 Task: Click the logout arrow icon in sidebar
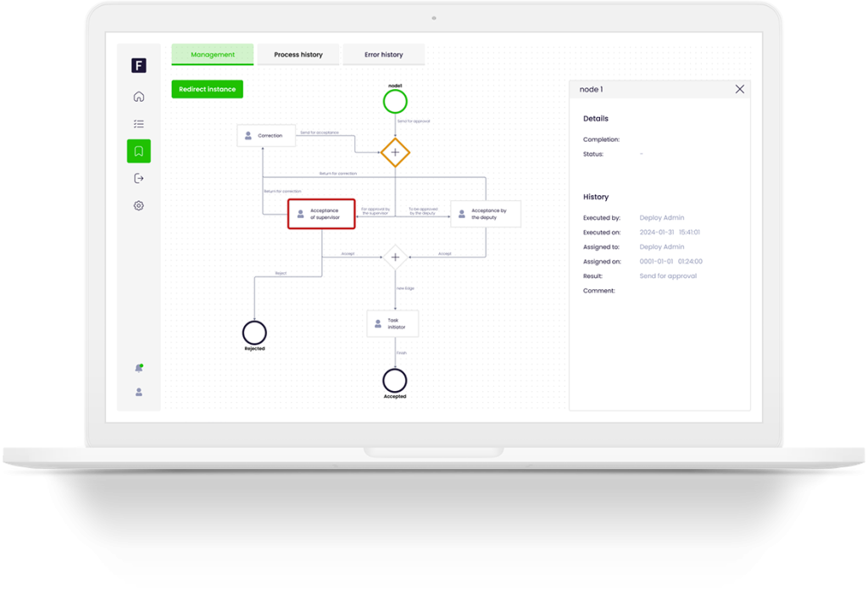[139, 178]
